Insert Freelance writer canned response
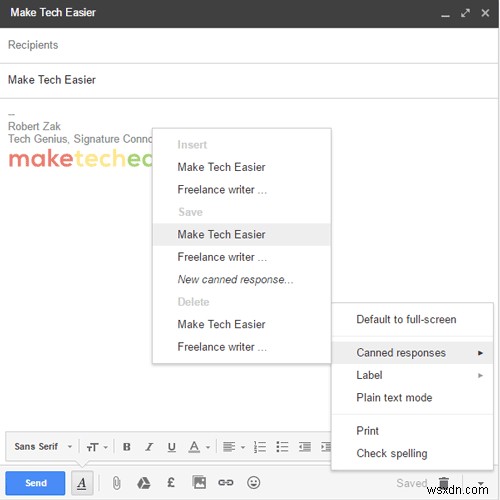This screenshot has width=500, height=500. tap(242, 189)
